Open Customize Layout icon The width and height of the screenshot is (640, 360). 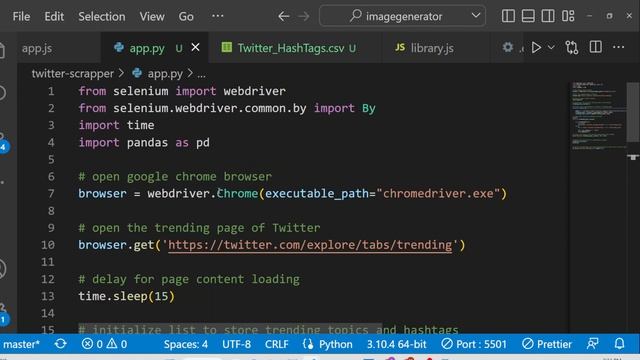(x=568, y=16)
